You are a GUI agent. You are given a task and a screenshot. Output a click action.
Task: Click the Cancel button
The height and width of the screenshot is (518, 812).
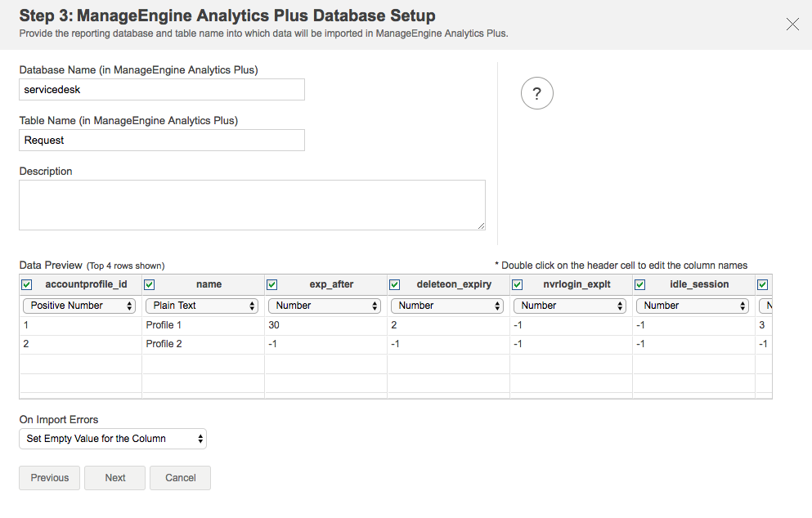tap(180, 478)
